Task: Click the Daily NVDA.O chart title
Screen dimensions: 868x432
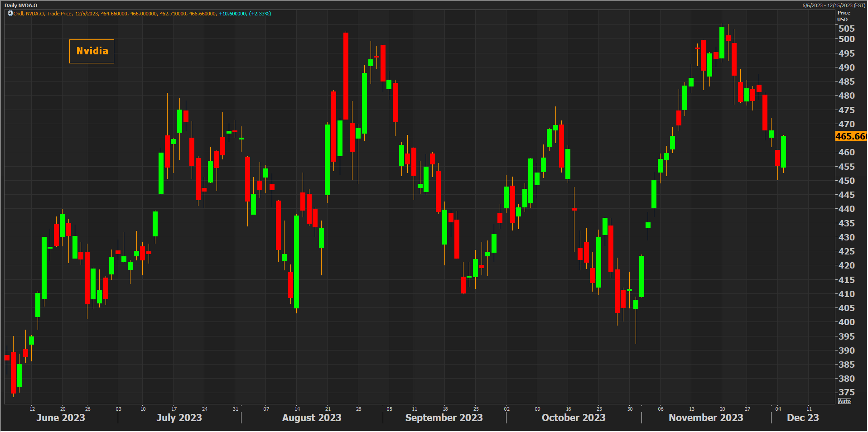Action: click(21, 5)
